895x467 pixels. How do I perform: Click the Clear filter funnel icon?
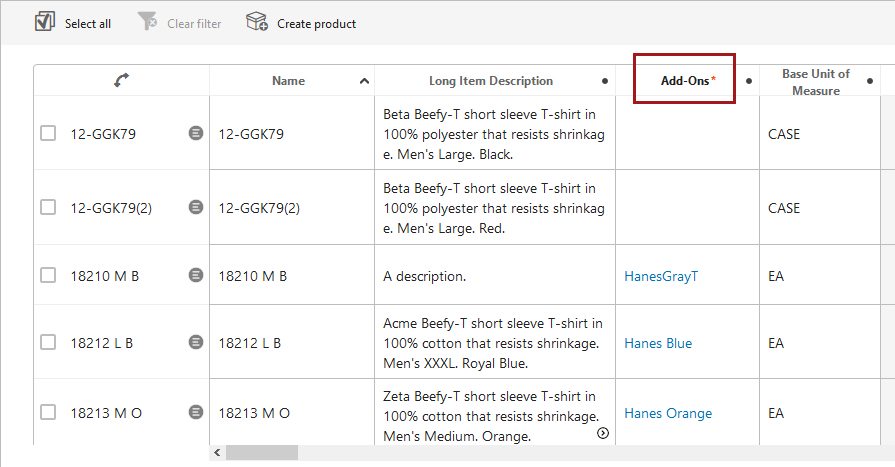tap(147, 22)
